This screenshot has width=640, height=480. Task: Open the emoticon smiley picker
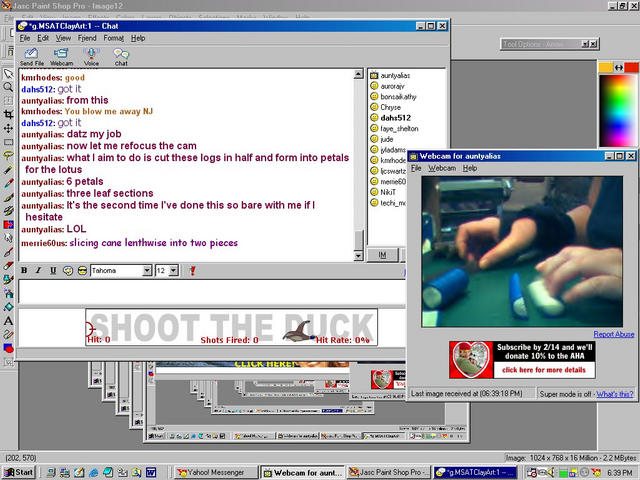(68, 270)
